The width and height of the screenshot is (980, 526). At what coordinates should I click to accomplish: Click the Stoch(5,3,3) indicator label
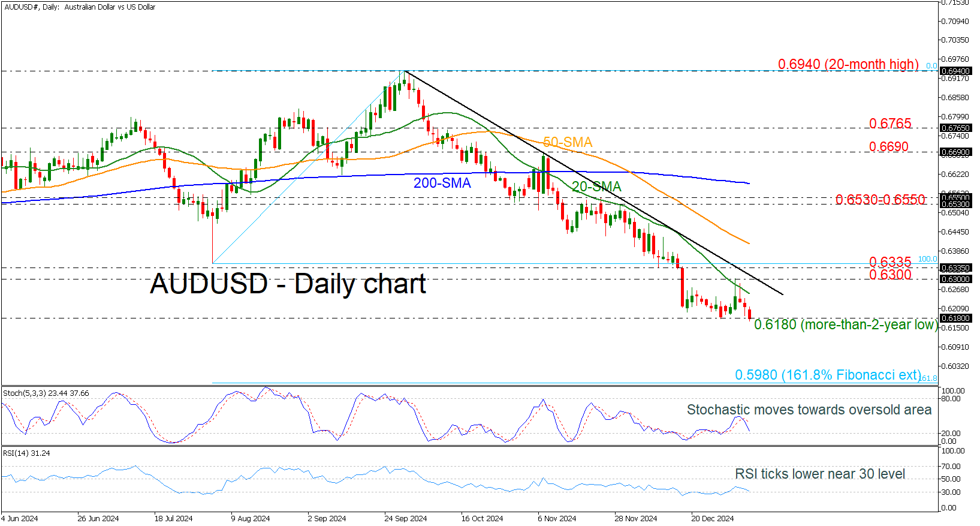click(46, 393)
